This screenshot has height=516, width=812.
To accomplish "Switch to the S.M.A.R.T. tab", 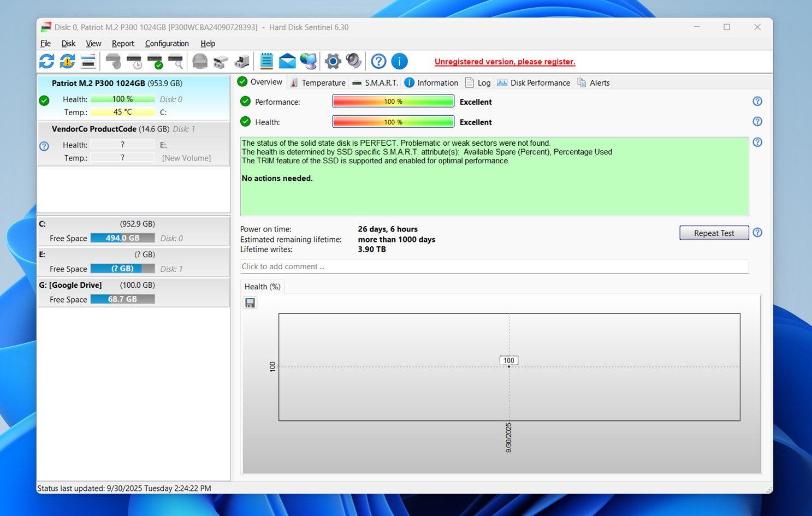I will point(375,83).
